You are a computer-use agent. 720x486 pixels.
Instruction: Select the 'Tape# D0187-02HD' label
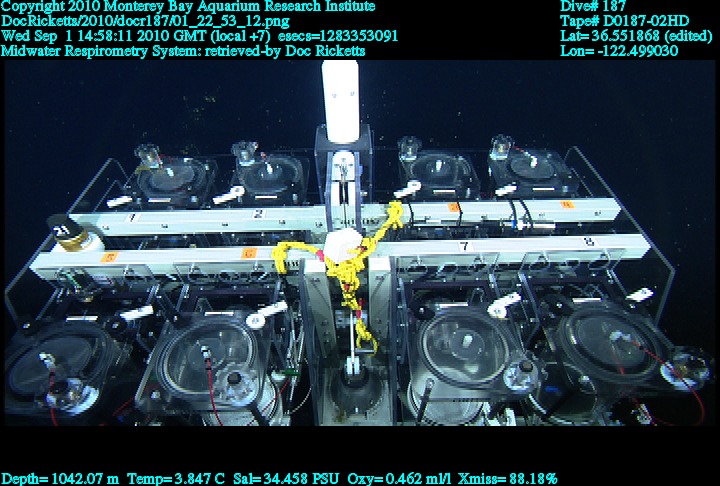[x=624, y=21]
